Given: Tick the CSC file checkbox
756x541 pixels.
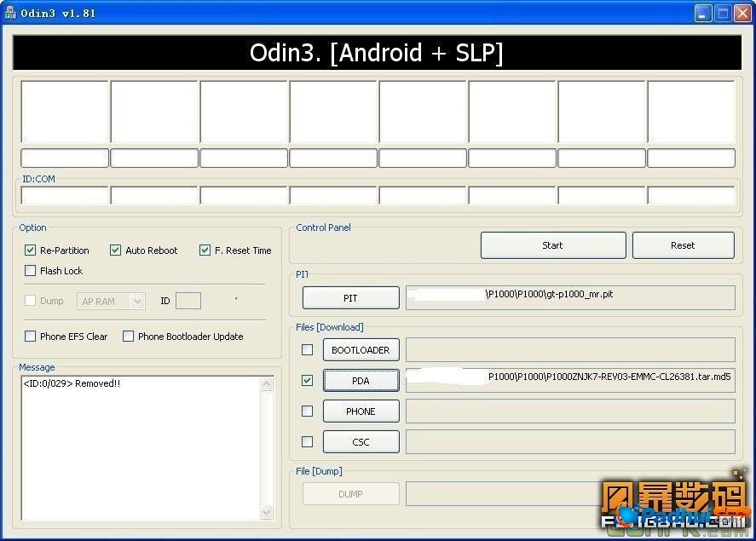Looking at the screenshot, I should [x=307, y=442].
